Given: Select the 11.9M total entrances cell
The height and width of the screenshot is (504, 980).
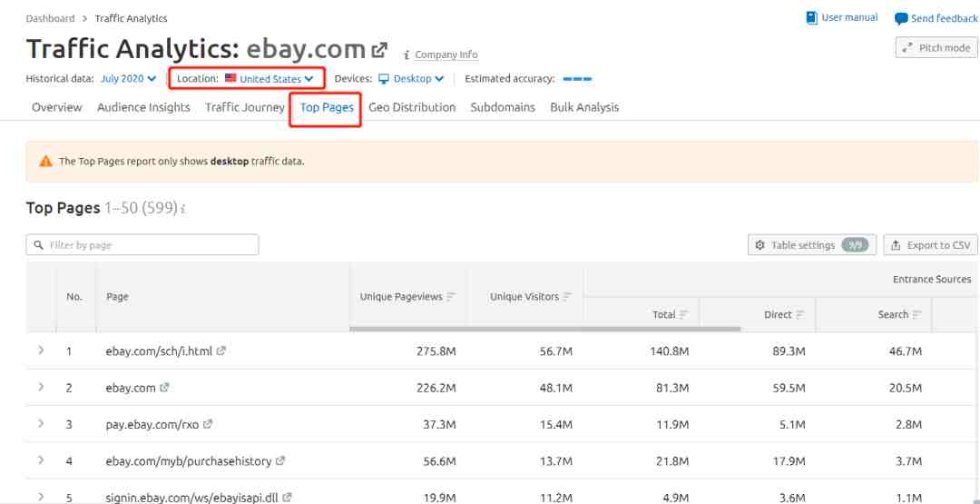Looking at the screenshot, I should (672, 425).
